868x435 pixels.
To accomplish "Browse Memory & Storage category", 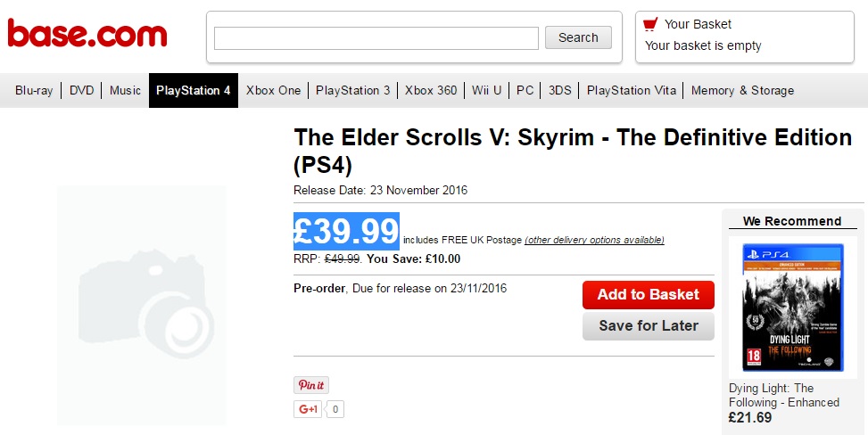I will 742,90.
